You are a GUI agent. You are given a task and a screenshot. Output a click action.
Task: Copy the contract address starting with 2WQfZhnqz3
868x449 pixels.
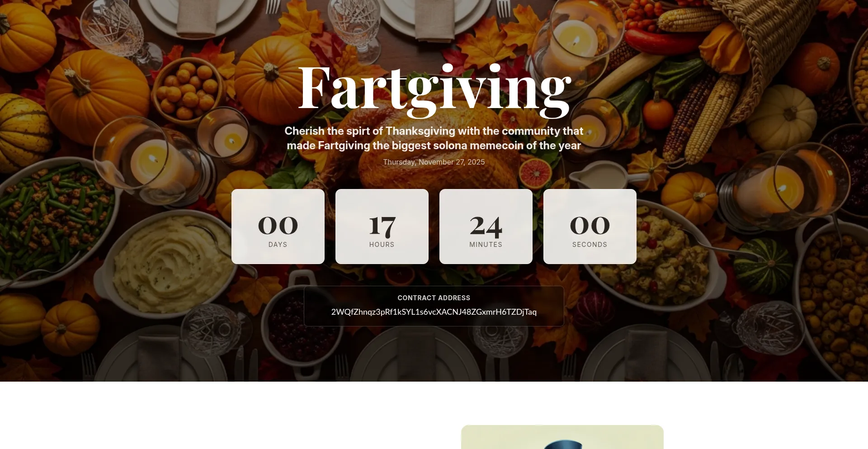click(434, 312)
